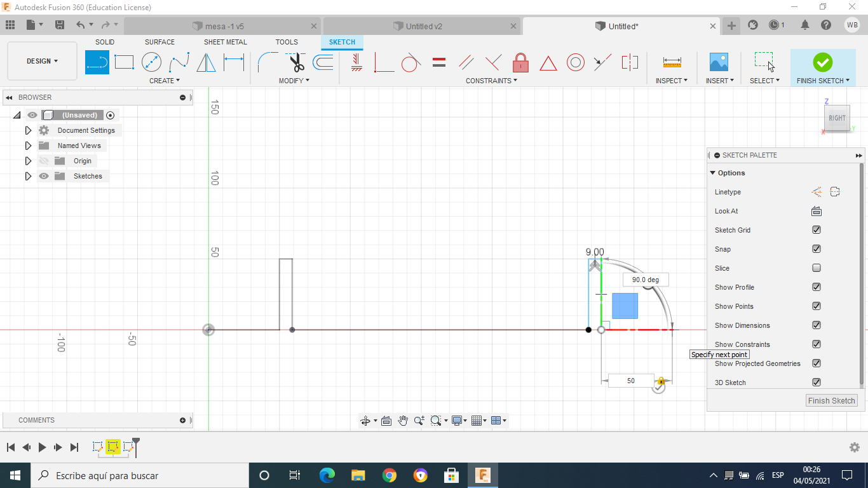Apply the Horizontal/Vertical constraint
This screenshot has width=868, height=488.
(356, 62)
